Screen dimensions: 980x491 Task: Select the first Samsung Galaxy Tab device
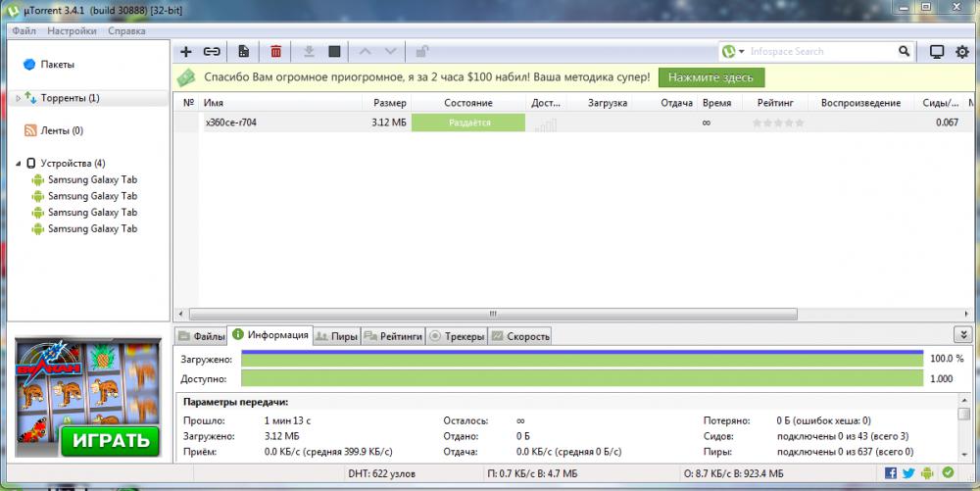(92, 180)
